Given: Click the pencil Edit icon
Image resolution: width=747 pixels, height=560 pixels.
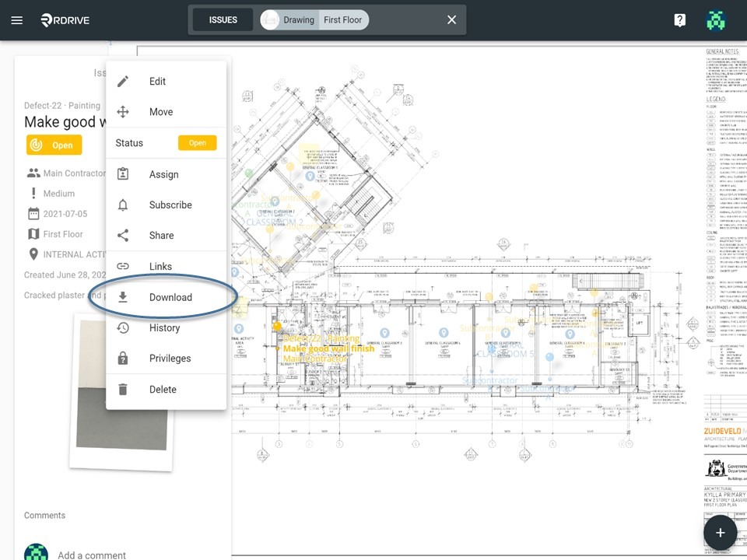Looking at the screenshot, I should 123,82.
